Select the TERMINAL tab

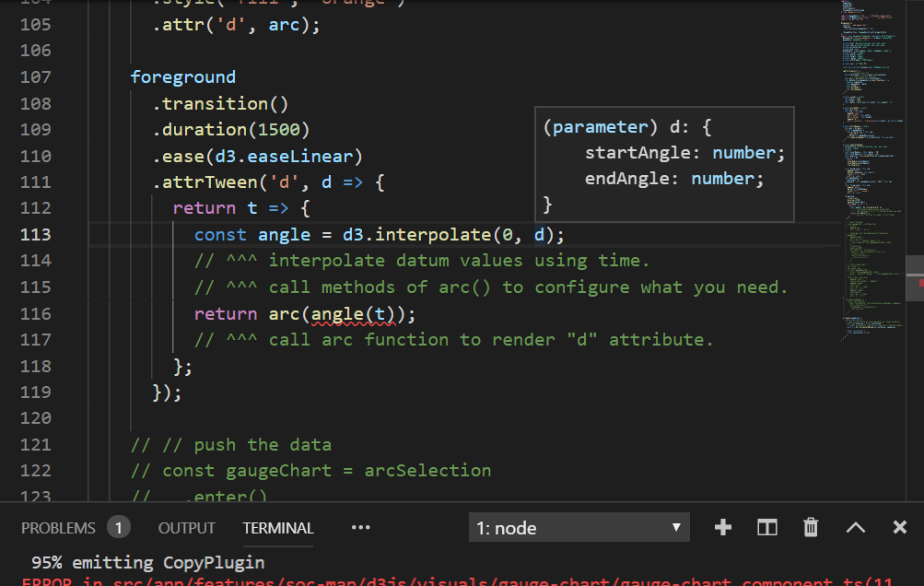pyautogui.click(x=277, y=527)
